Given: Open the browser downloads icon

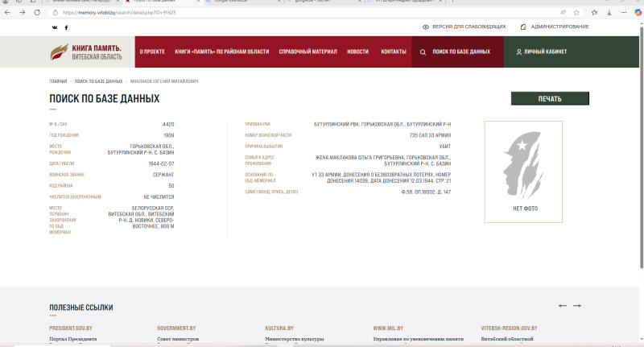Looking at the screenshot, I should (609, 13).
